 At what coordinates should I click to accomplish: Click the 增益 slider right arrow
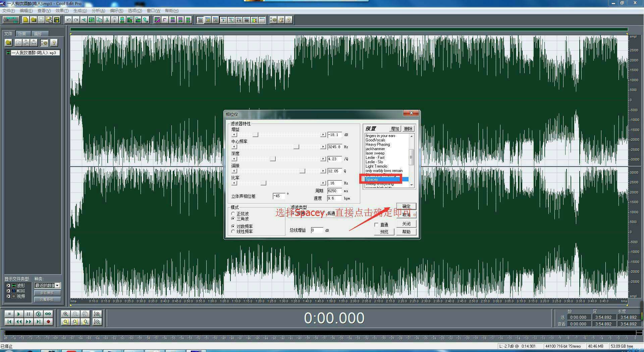[323, 135]
